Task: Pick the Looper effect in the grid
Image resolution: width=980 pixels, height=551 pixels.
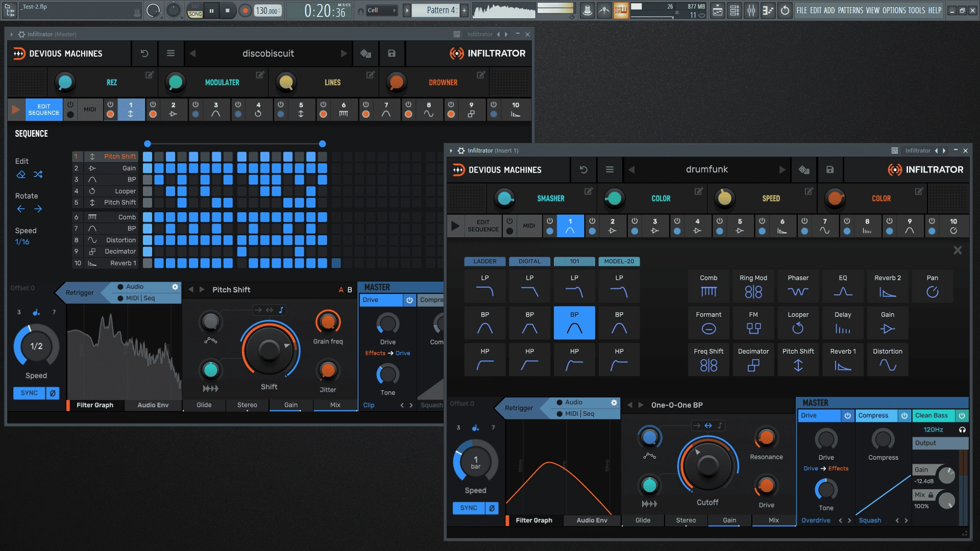Action: tap(798, 323)
